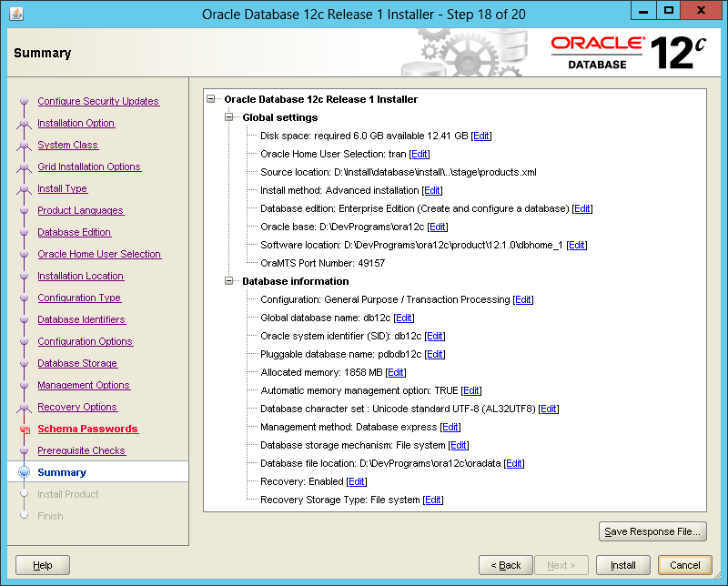Open the Help dialog
Image resolution: width=728 pixels, height=586 pixels.
(x=43, y=565)
